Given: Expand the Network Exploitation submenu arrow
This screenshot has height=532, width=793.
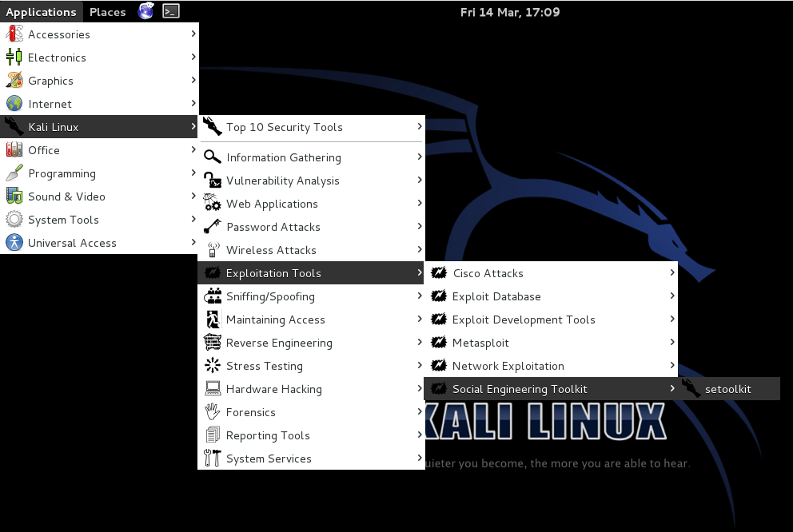Looking at the screenshot, I should tap(672, 365).
